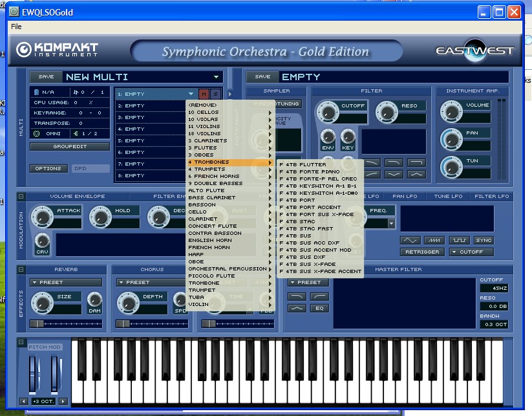This screenshot has width=532, height=416.
Task: Click the filter ENV knob
Action: click(328, 137)
